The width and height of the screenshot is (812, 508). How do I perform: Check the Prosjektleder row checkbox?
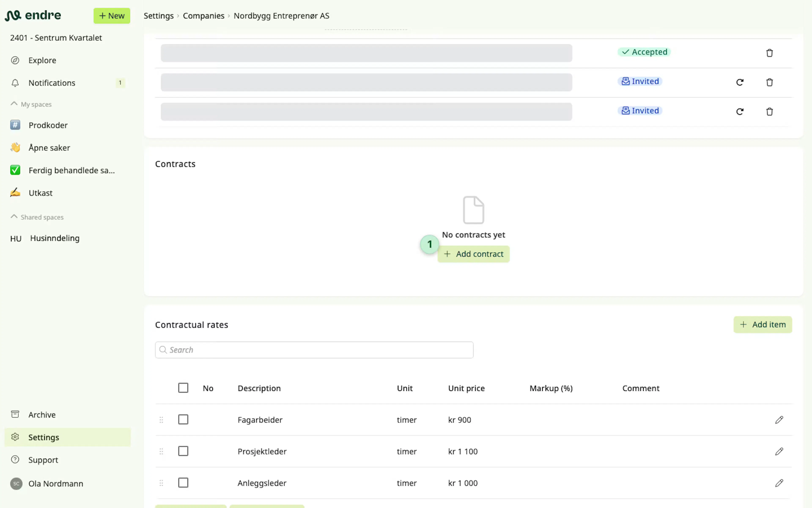point(183,451)
